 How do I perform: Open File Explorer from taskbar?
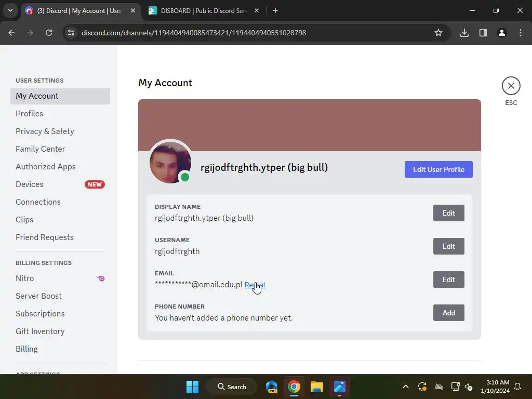316,387
